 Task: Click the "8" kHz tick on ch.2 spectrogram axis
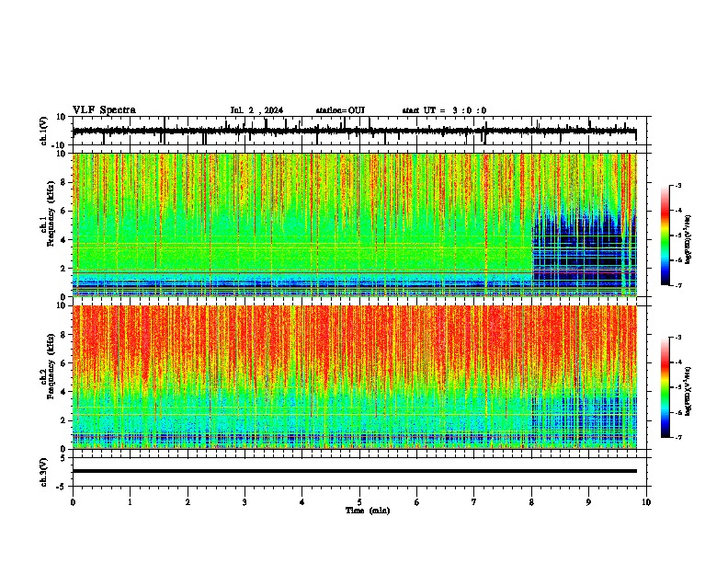pyautogui.click(x=64, y=335)
